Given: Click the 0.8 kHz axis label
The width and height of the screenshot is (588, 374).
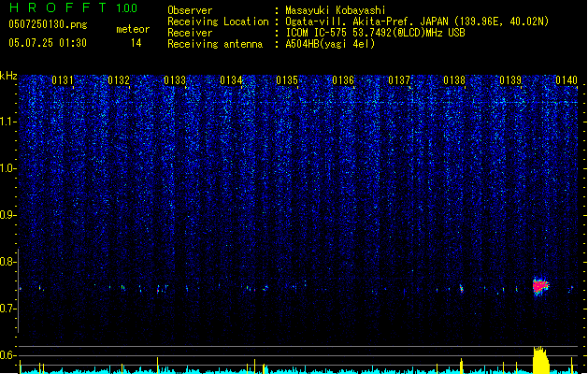Looking at the screenshot, I should tap(8, 262).
